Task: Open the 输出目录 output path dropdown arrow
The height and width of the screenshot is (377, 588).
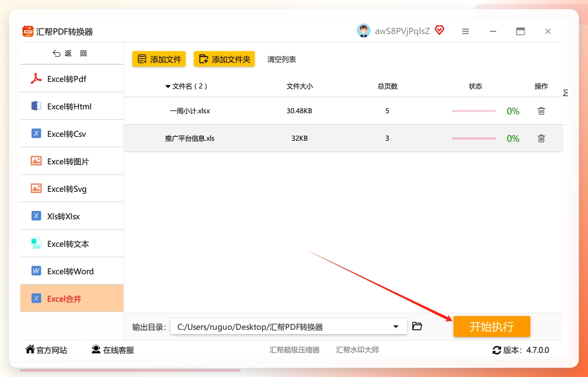Action: (396, 326)
